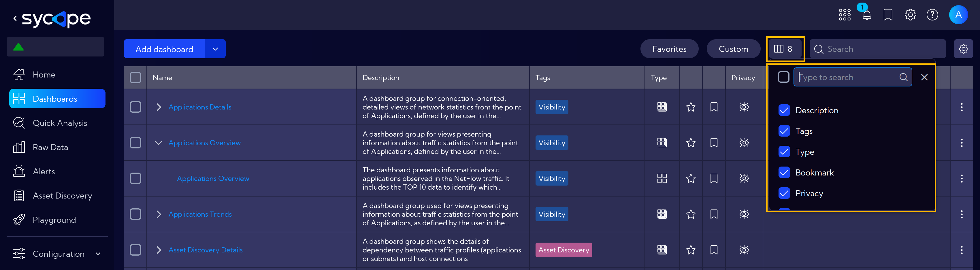Screen dimensions: 980x270
Task: Open the notifications bell icon
Action: point(867,15)
